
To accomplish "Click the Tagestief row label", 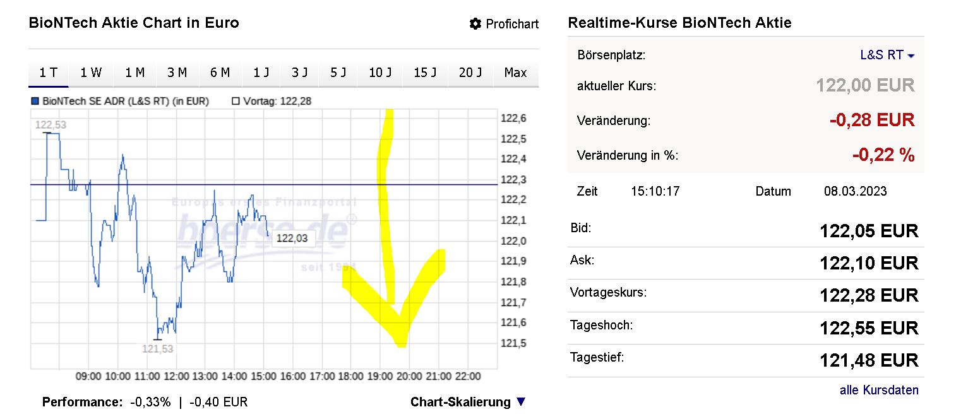I will pos(597,358).
